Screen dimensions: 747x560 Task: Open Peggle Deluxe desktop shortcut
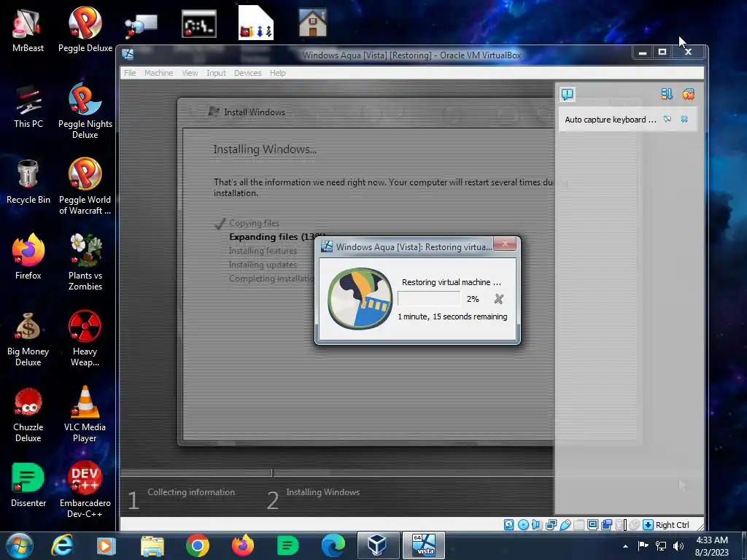(x=85, y=29)
